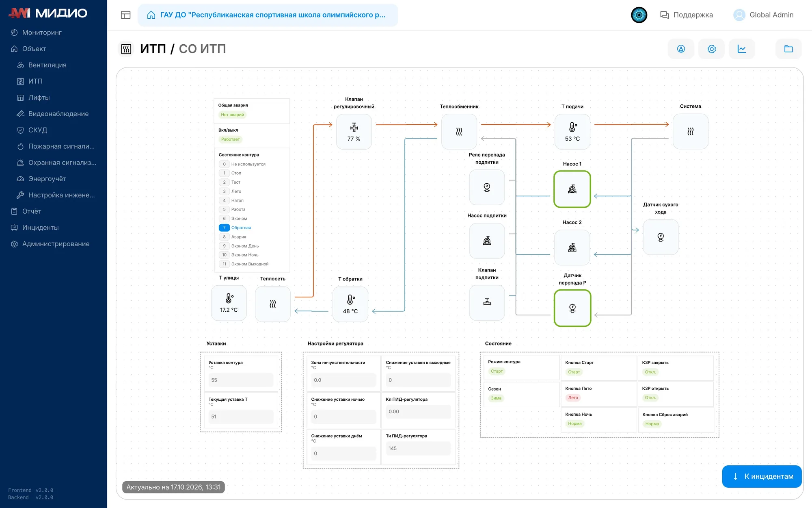
Task: Open the settings gear button
Action: pyautogui.click(x=711, y=49)
